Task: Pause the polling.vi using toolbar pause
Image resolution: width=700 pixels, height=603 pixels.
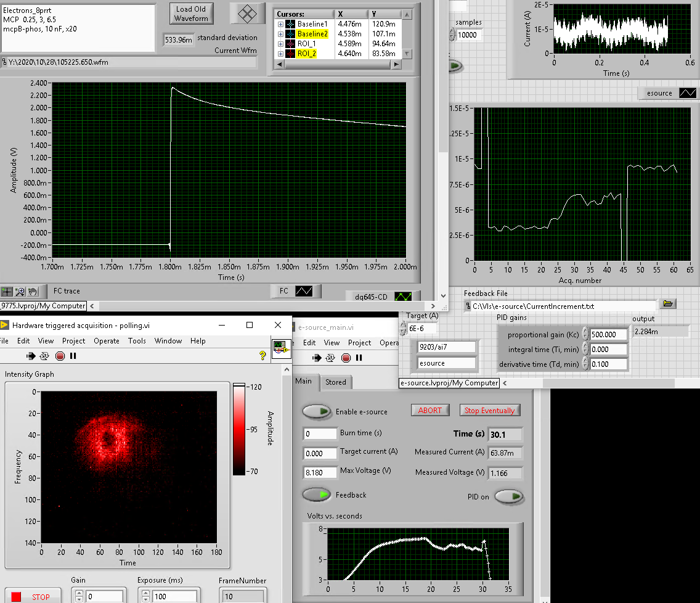Action: pos(73,356)
